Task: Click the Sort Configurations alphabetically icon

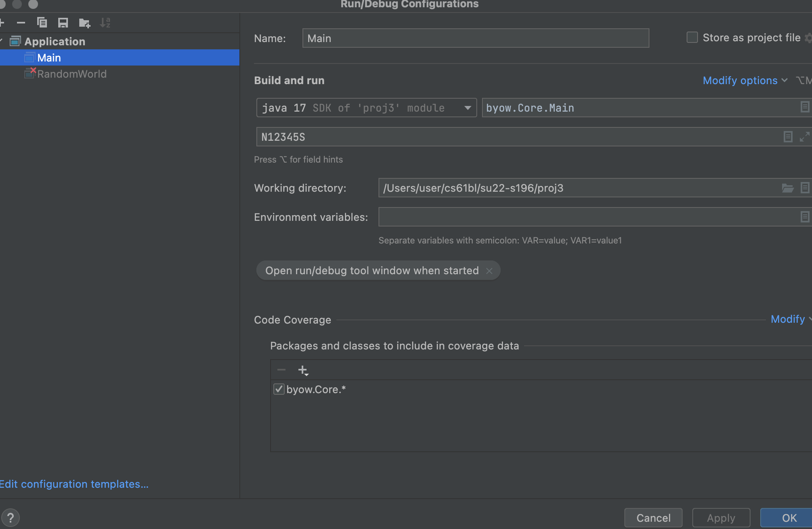Action: coord(105,23)
